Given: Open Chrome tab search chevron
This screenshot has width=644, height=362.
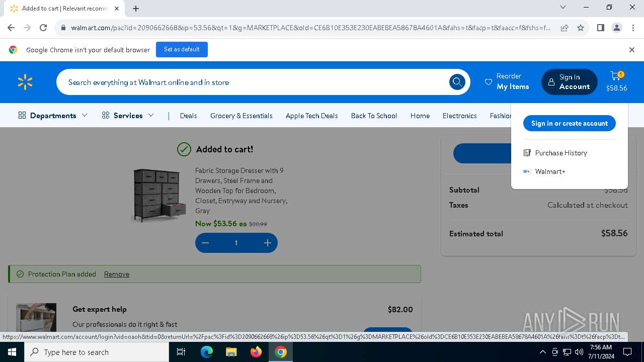Looking at the screenshot, I should pyautogui.click(x=563, y=7).
